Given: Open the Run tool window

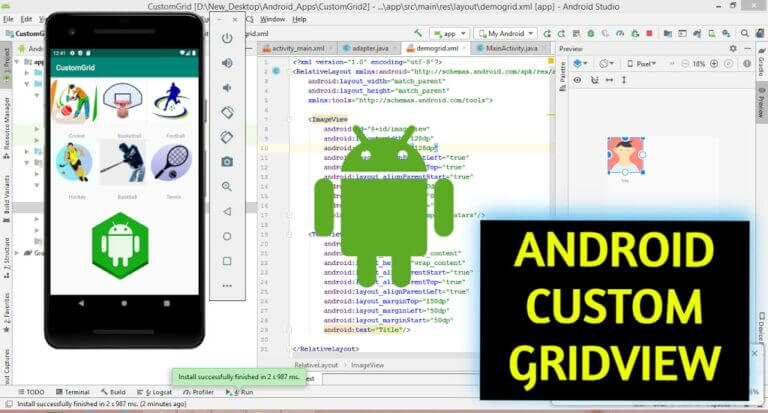Looking at the screenshot, I should pyautogui.click(x=239, y=392).
